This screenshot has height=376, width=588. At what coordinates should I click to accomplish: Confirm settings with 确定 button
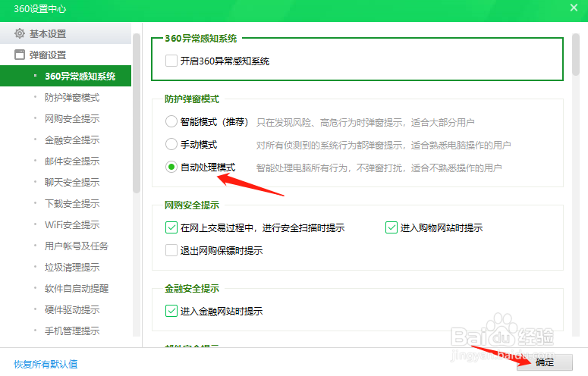coord(545,362)
